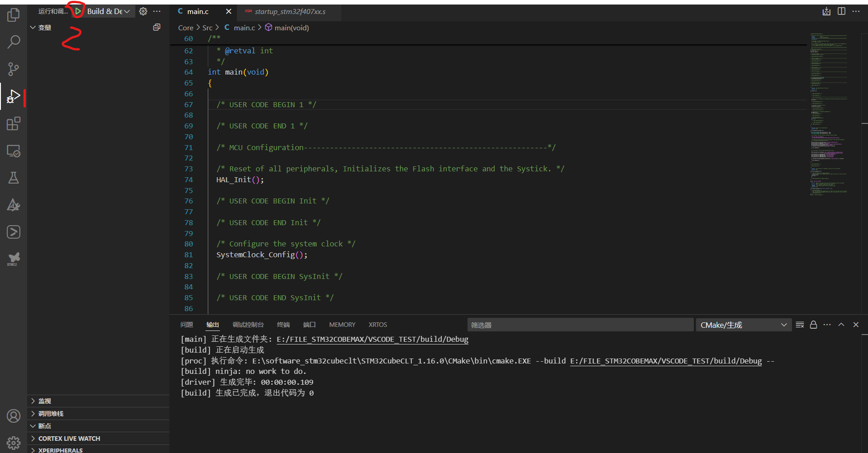Open the Explorer view in the activity bar
Image resolution: width=868 pixels, height=453 pixels.
click(14, 14)
